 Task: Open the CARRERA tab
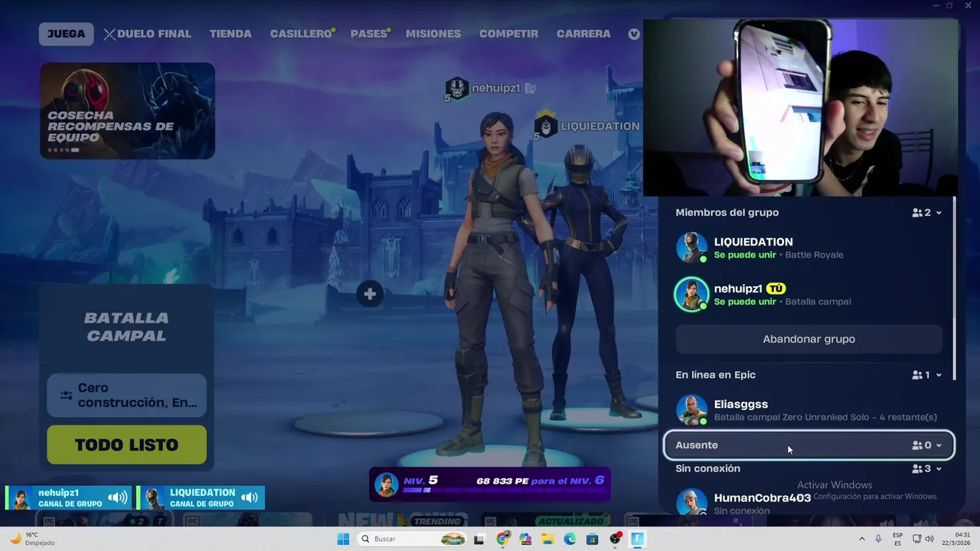click(583, 34)
